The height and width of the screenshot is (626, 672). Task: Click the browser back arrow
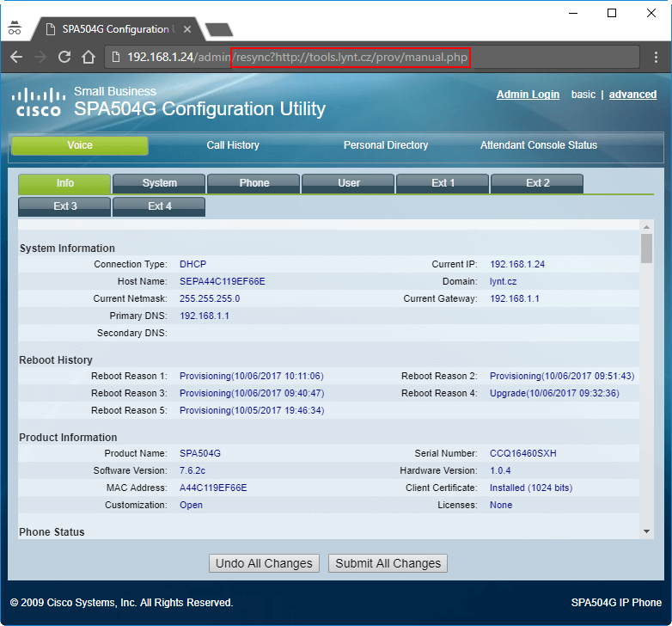16,57
